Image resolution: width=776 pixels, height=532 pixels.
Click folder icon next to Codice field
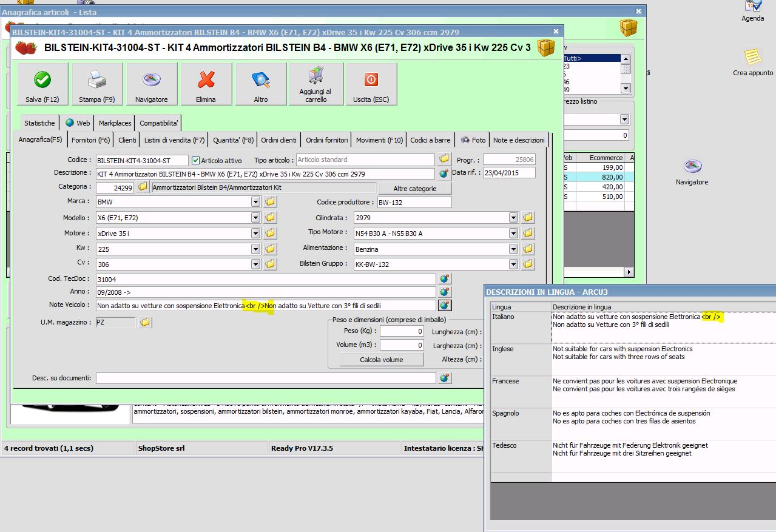[x=445, y=160]
